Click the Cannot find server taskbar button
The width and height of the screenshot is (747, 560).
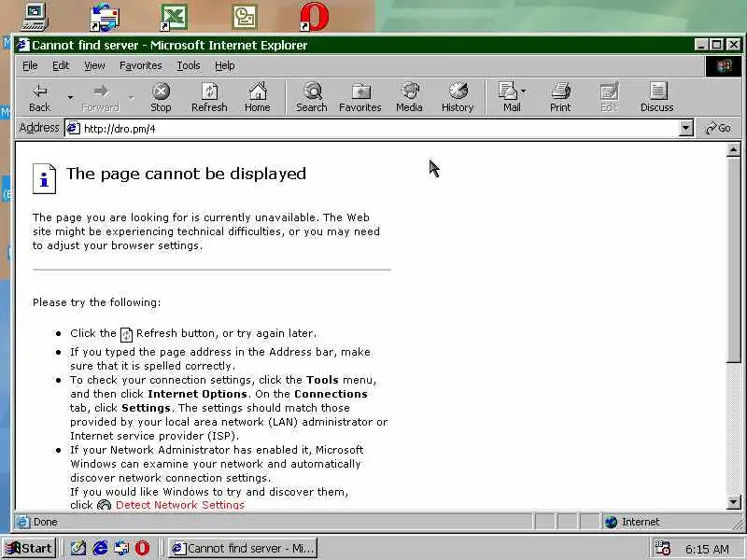click(x=243, y=548)
